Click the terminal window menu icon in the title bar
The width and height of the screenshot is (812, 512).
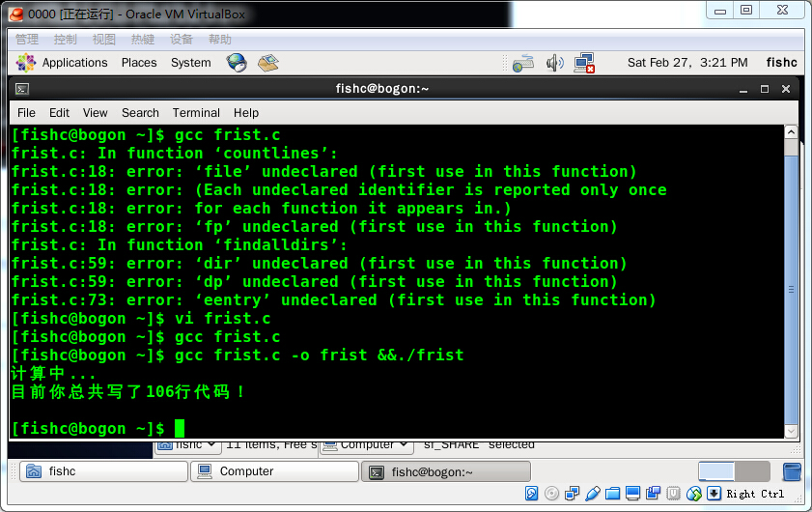pyautogui.click(x=22, y=89)
